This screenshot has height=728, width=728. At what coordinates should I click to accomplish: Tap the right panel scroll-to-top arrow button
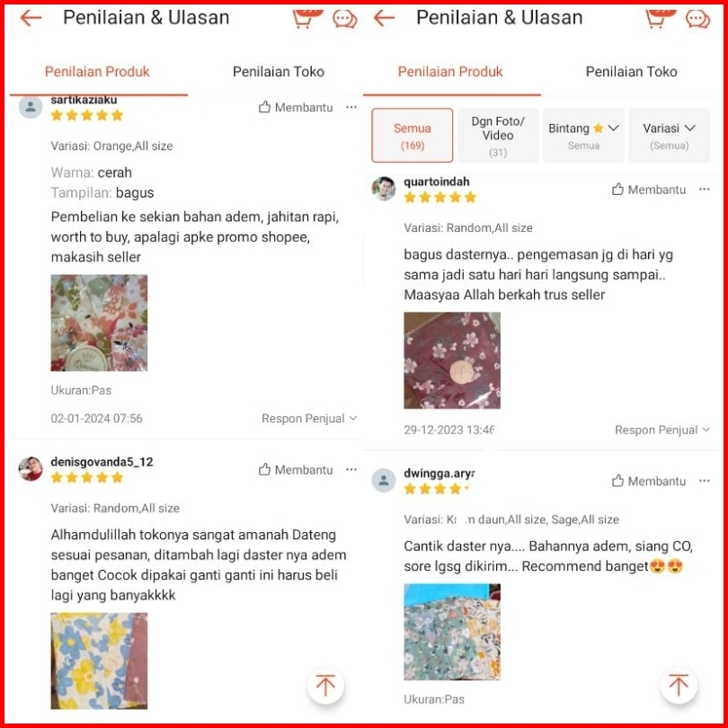pyautogui.click(x=679, y=685)
